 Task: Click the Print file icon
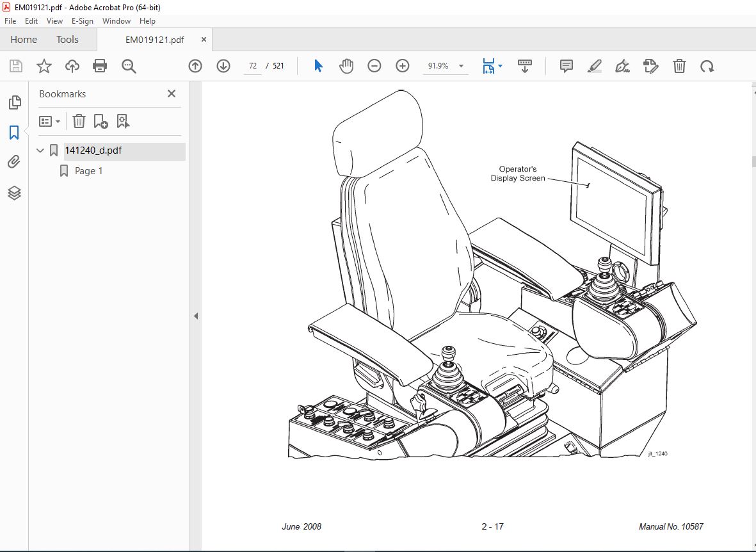tap(100, 65)
